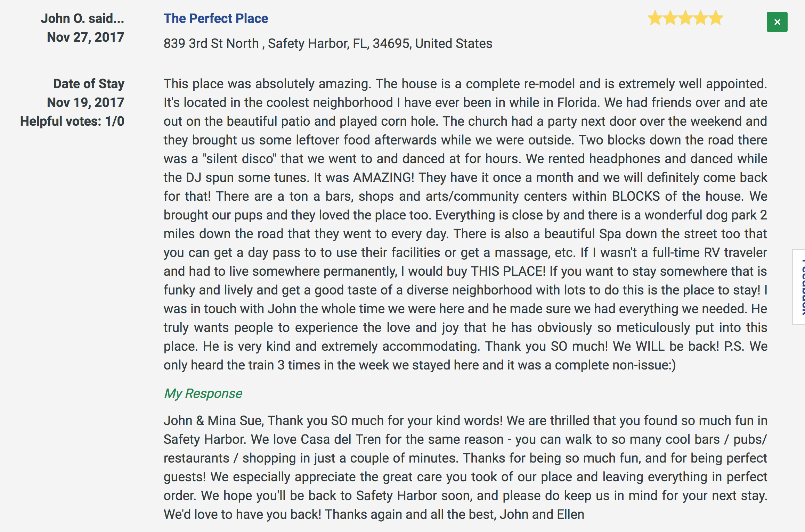Click the "Helpful votes: 1/0" text

point(72,121)
